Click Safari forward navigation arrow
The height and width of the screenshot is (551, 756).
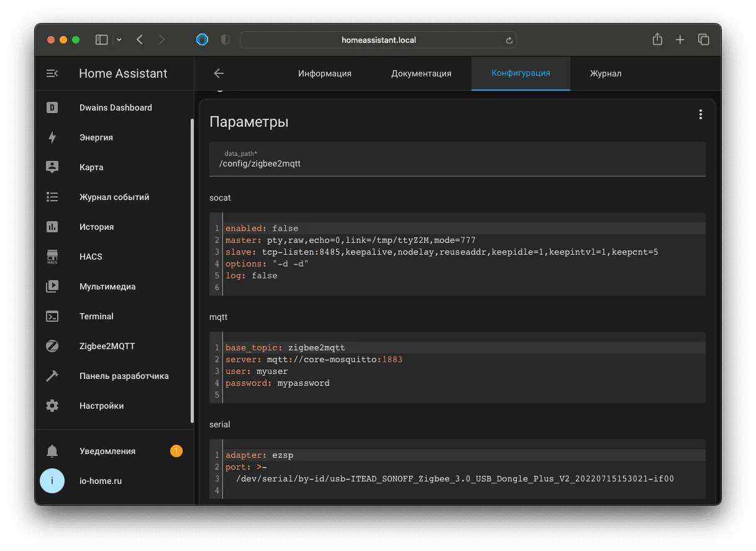162,40
